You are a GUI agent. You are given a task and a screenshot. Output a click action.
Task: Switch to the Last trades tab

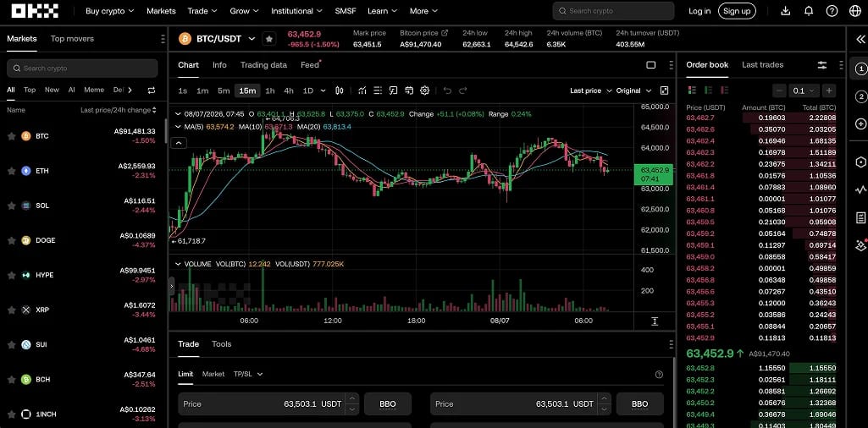762,64
